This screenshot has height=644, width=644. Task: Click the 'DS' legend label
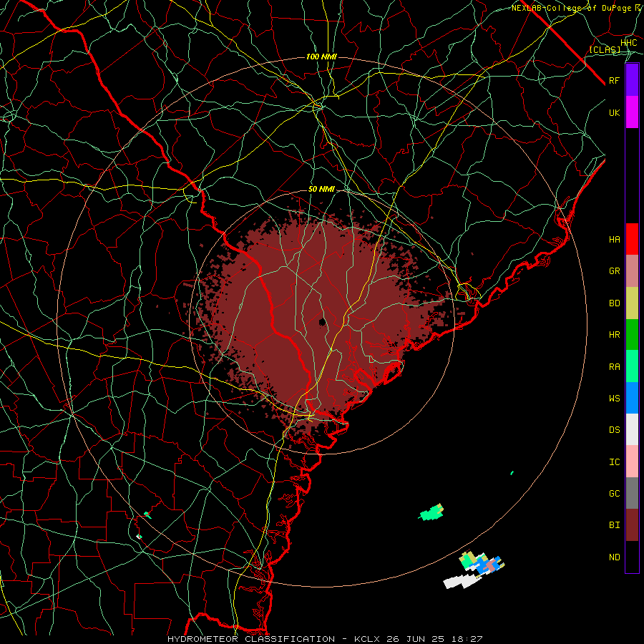pyautogui.click(x=614, y=430)
